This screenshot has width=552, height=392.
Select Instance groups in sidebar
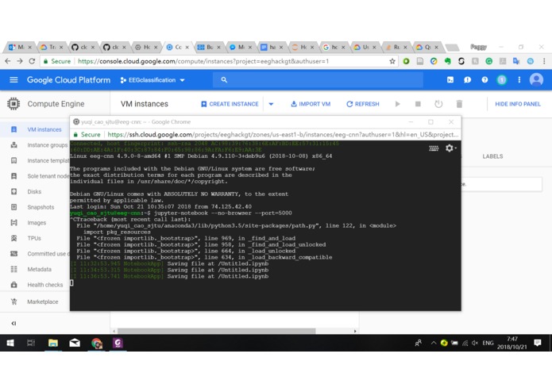pos(47,145)
